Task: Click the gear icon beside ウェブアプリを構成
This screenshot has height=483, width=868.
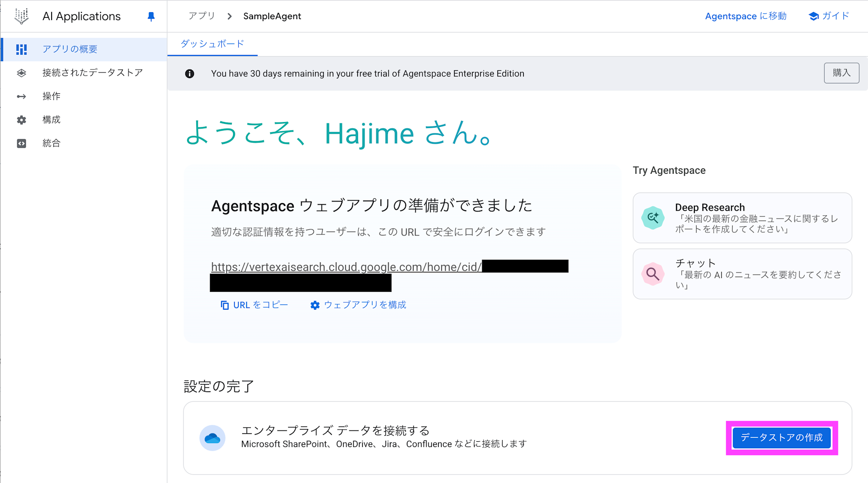Action: 315,305
